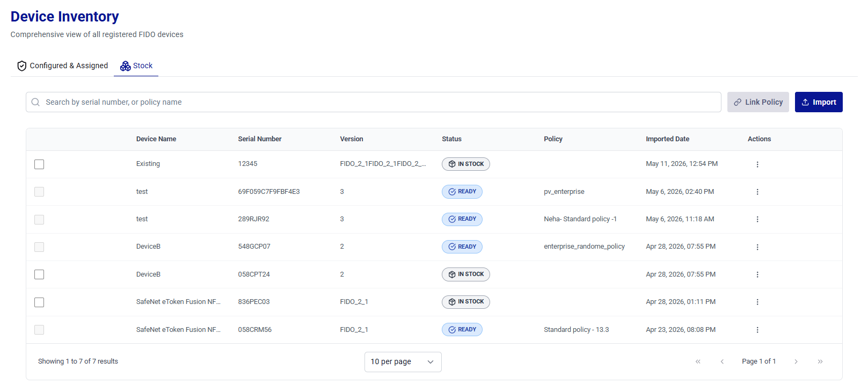This screenshot has height=391, width=868.
Task: Select checkbox for Existing device row
Action: 39,164
